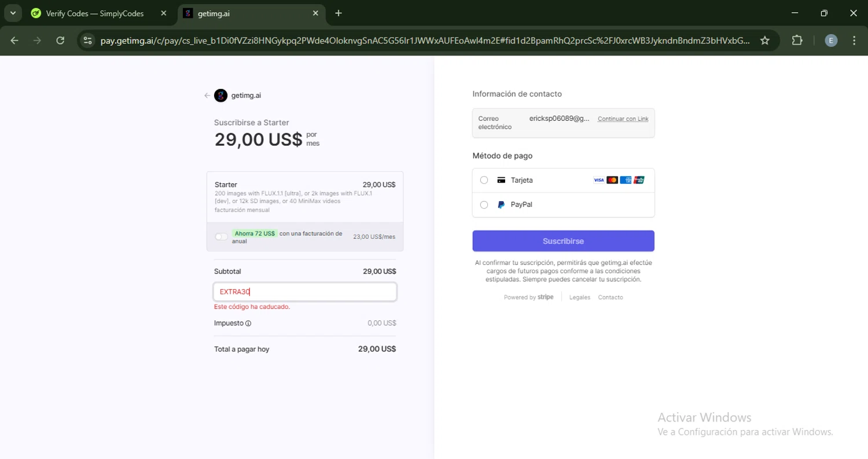The width and height of the screenshot is (868, 459).
Task: Reload the current page
Action: point(60,40)
